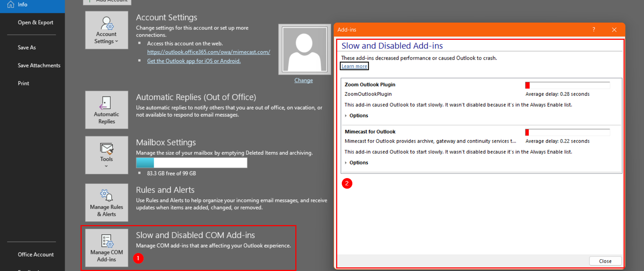Select Open & Export in sidebar
The height and width of the screenshot is (271, 644).
35,22
